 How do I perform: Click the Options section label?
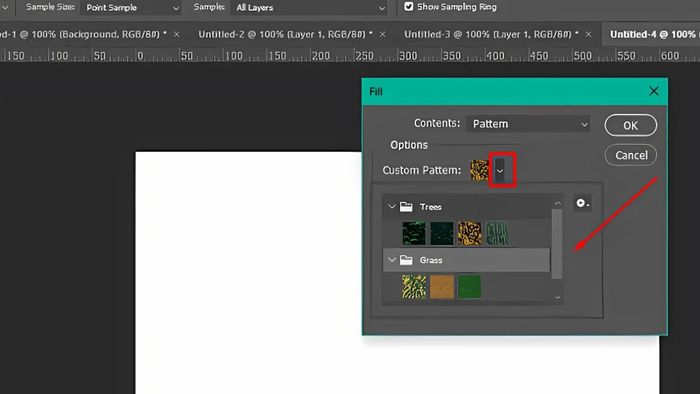point(409,145)
